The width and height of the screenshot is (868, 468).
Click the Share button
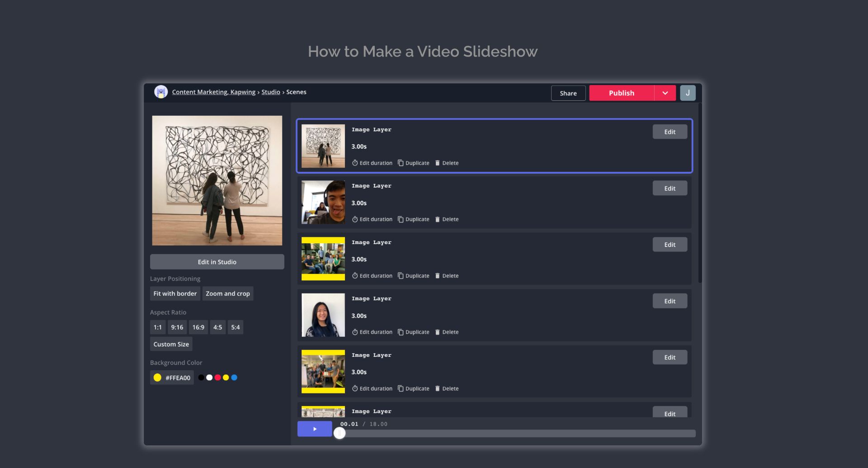point(568,93)
